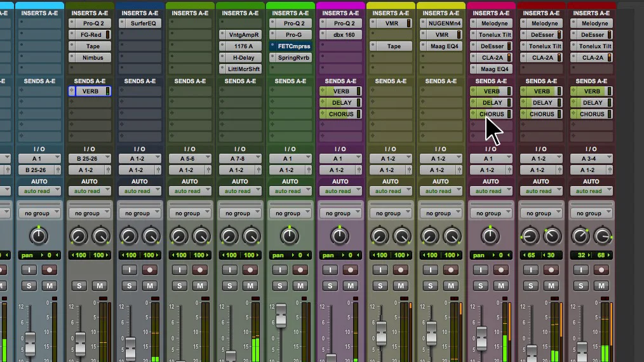The height and width of the screenshot is (362, 644).
Task: Enable input monitoring on the NUGENMn4 track
Action: click(x=431, y=270)
